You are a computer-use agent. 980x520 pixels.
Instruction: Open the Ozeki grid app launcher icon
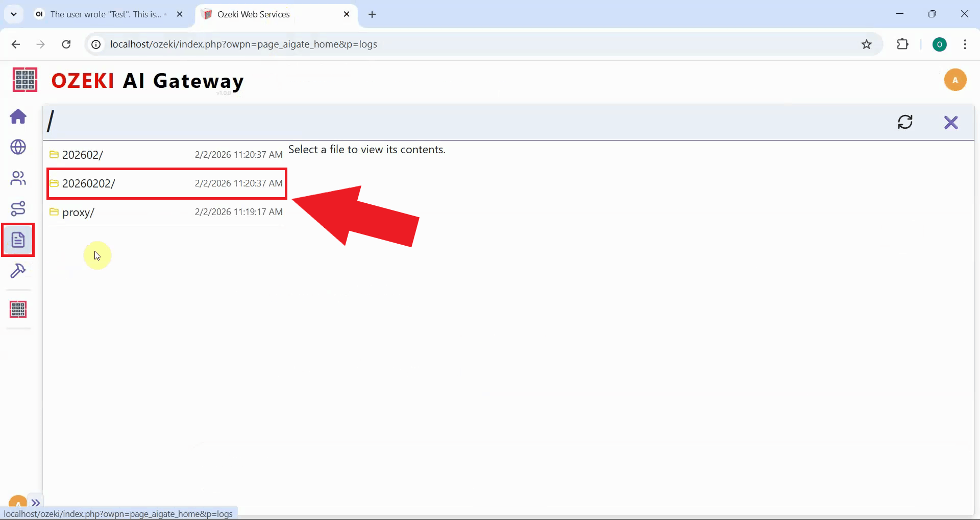point(18,309)
